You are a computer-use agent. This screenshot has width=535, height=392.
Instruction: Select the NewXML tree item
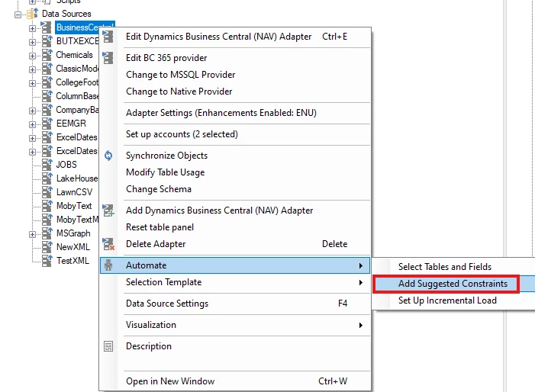pos(73,247)
